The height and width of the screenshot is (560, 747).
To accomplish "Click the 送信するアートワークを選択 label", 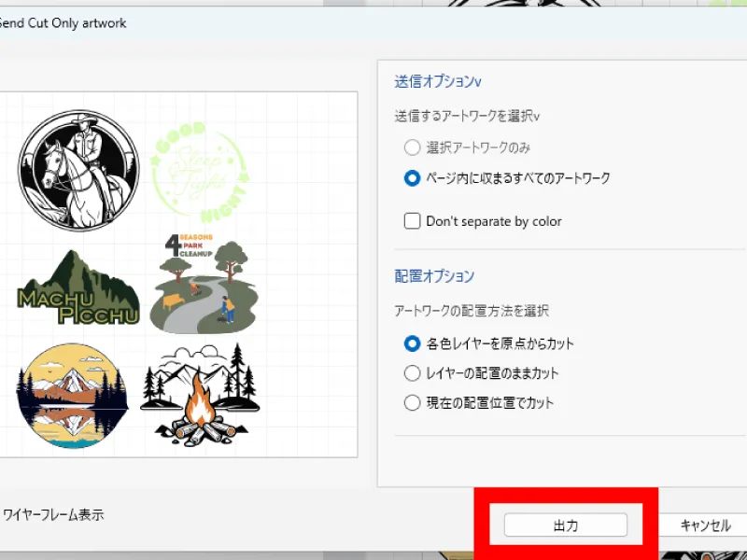I will click(467, 116).
